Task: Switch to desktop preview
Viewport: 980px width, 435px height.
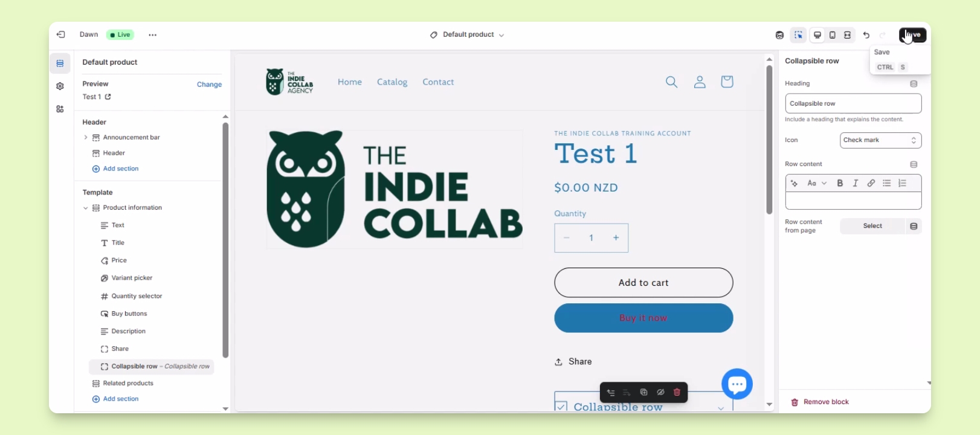Action: (817, 35)
